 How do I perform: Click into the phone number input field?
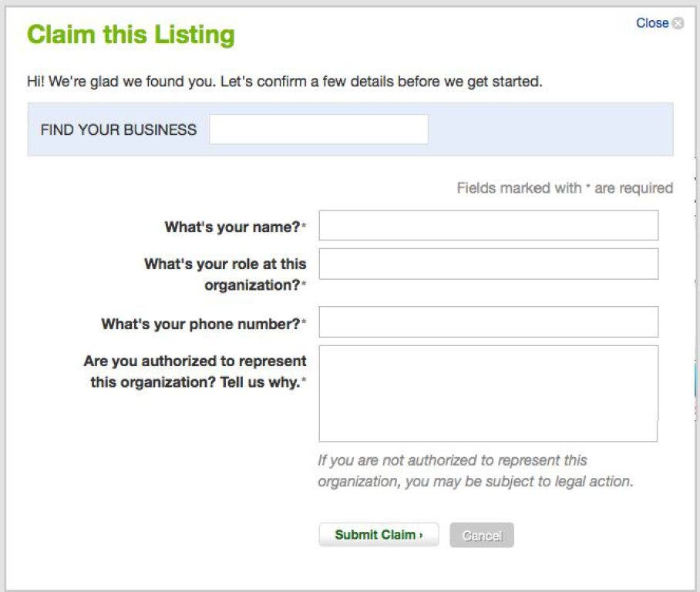click(489, 322)
